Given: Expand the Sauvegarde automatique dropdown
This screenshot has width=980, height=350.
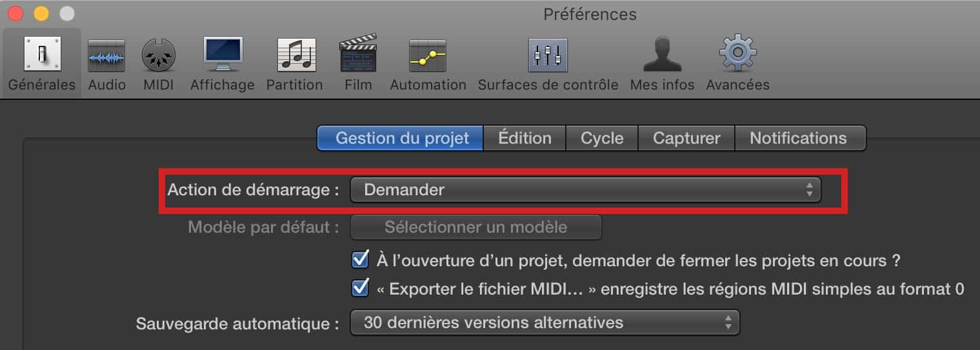Looking at the screenshot, I should coord(545,322).
